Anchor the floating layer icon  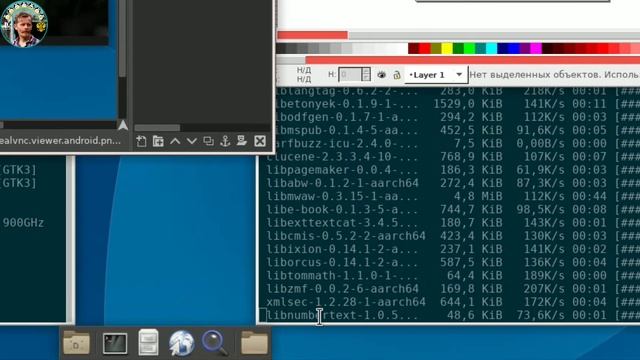pos(225,141)
